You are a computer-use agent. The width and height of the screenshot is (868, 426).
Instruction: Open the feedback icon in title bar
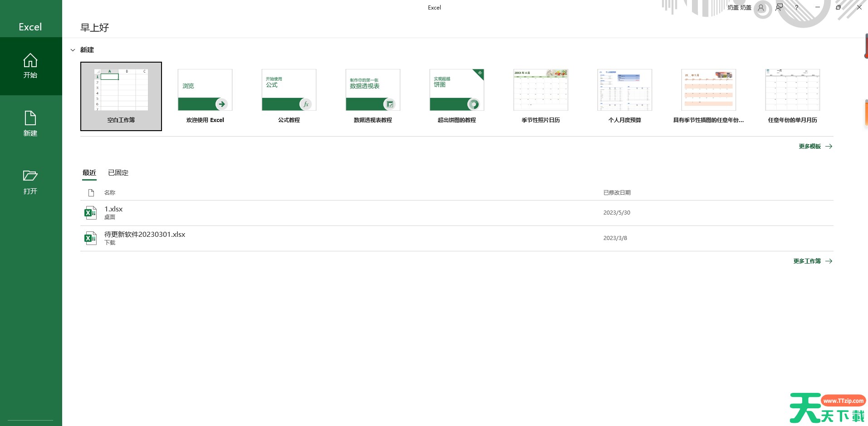780,8
